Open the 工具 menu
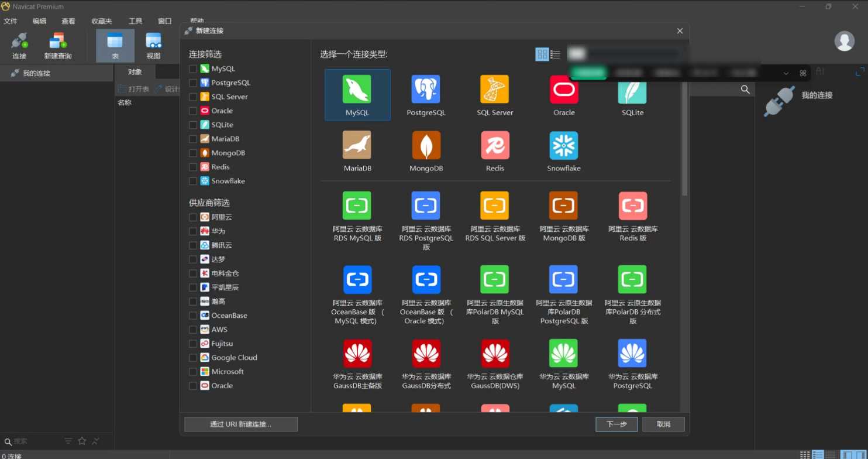The width and height of the screenshot is (868, 459). point(135,21)
